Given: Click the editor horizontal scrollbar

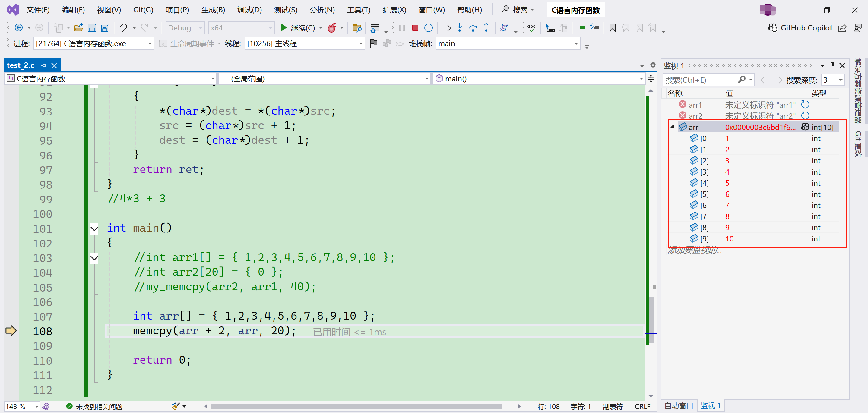Looking at the screenshot, I should point(356,407).
